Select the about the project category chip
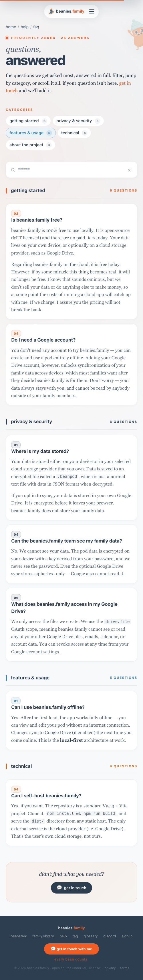 (x=30, y=145)
